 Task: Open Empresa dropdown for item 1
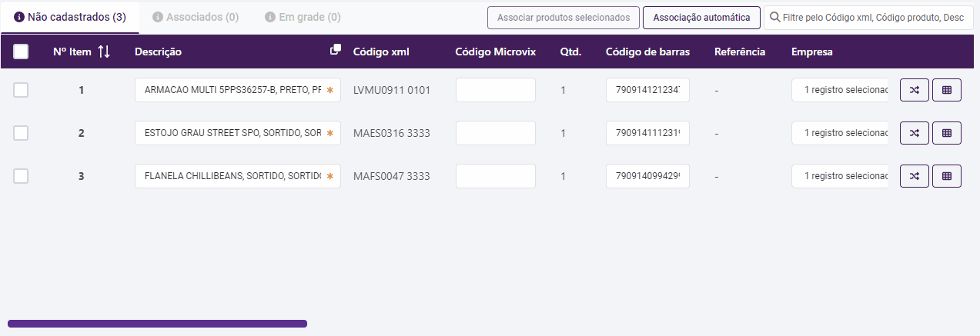point(840,90)
